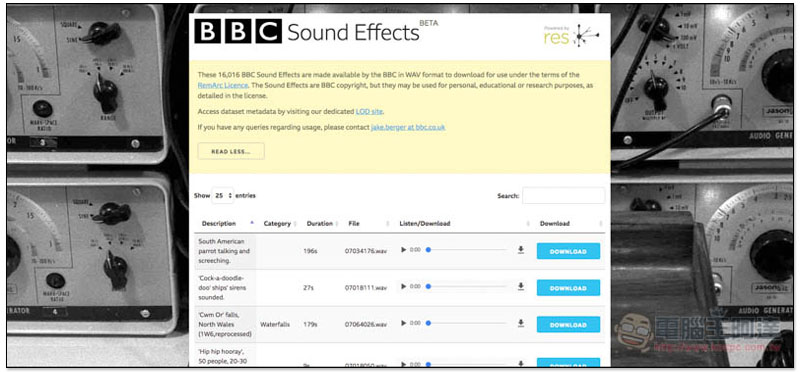Sort table by Category column
This screenshot has width=800, height=372.
point(277,224)
